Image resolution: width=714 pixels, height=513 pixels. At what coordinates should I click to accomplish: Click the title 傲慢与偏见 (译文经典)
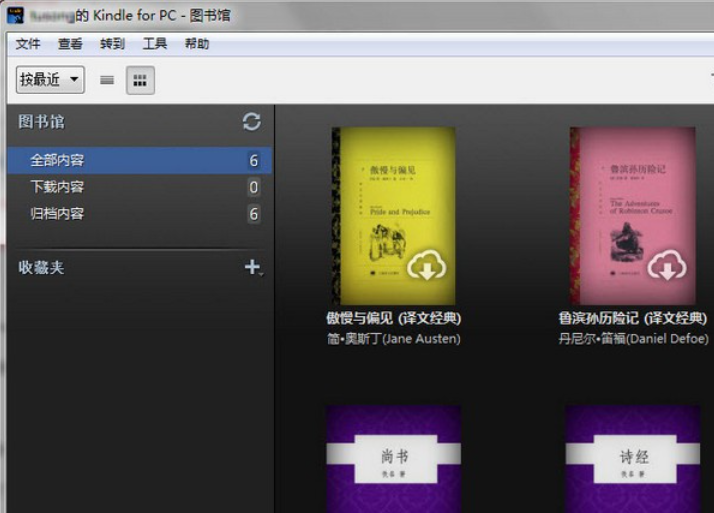(393, 318)
